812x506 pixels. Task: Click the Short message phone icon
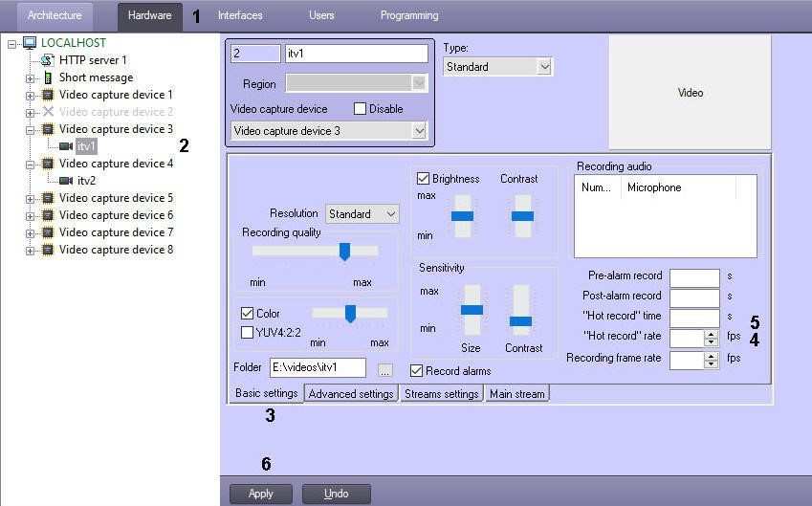coord(48,77)
